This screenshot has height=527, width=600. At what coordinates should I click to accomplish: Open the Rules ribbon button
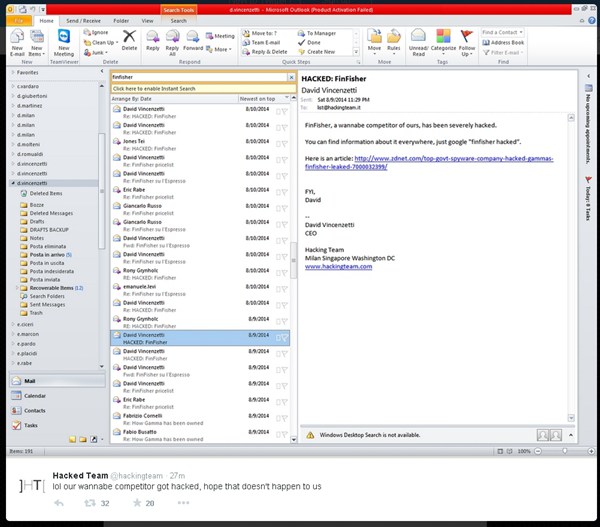click(x=393, y=42)
